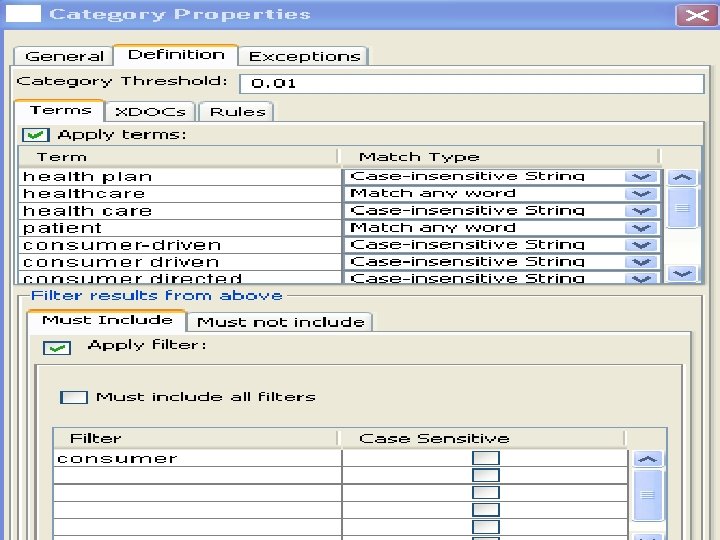Click the empty filter cell below 'consumer'
This screenshot has height=540, width=720.
coord(197,475)
